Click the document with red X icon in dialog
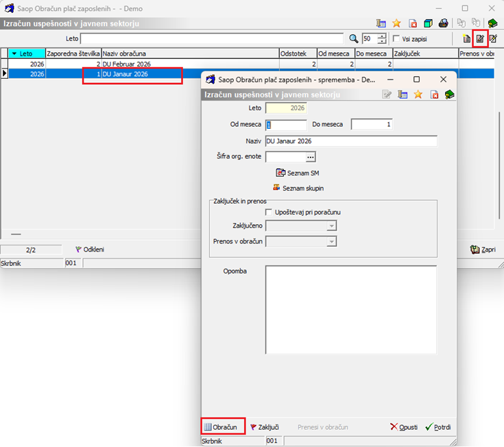Viewport: 504px width, 447px height. [x=434, y=95]
